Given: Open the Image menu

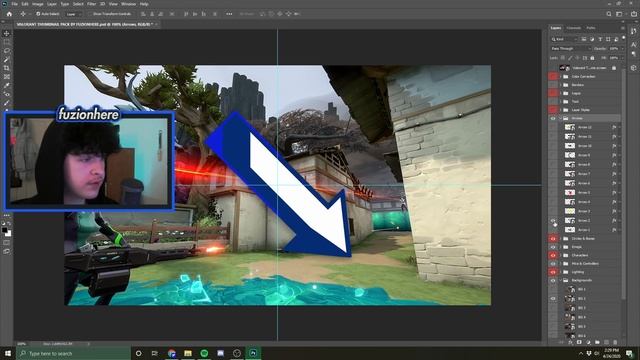Looking at the screenshot, I should pos(37,4).
